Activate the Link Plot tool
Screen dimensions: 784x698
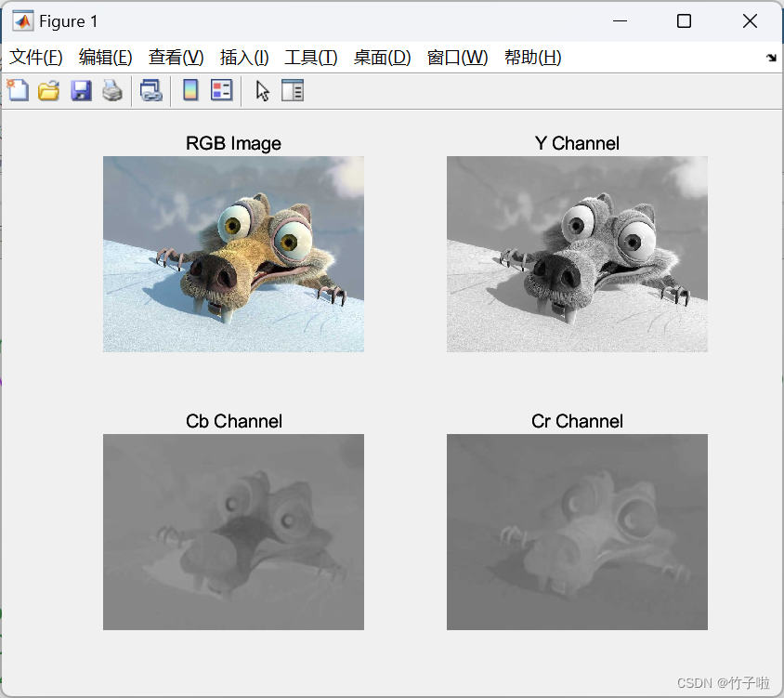(151, 90)
